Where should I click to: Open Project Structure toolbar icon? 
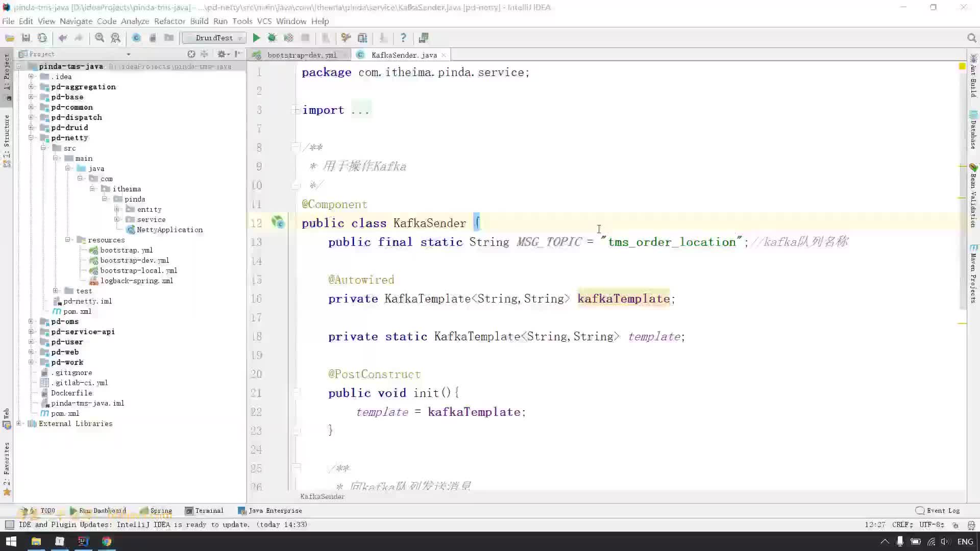362,38
